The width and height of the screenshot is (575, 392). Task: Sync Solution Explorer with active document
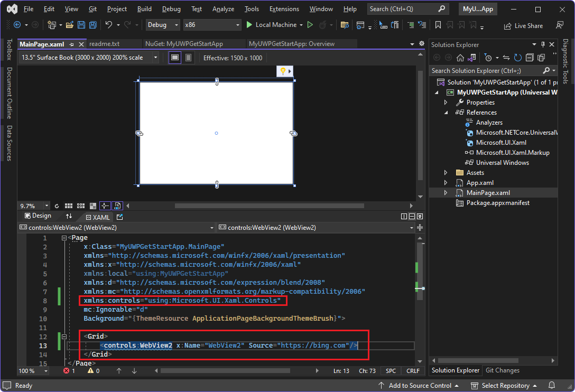pyautogui.click(x=506, y=58)
